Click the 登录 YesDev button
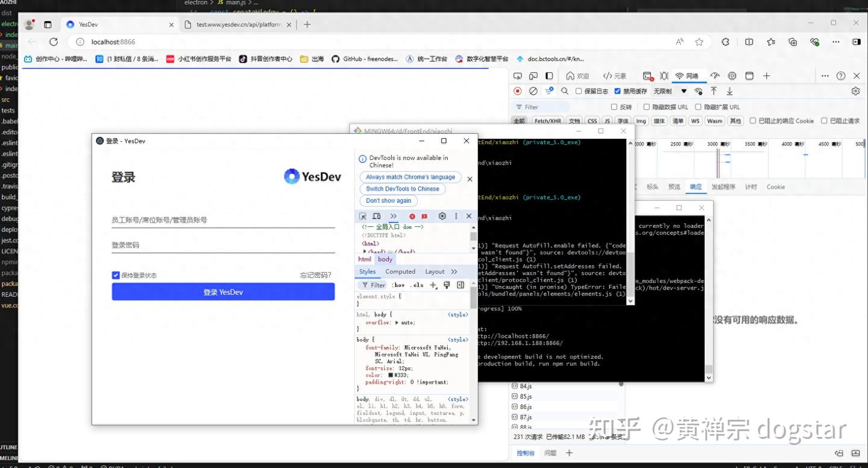Image resolution: width=868 pixels, height=468 pixels. tap(223, 292)
